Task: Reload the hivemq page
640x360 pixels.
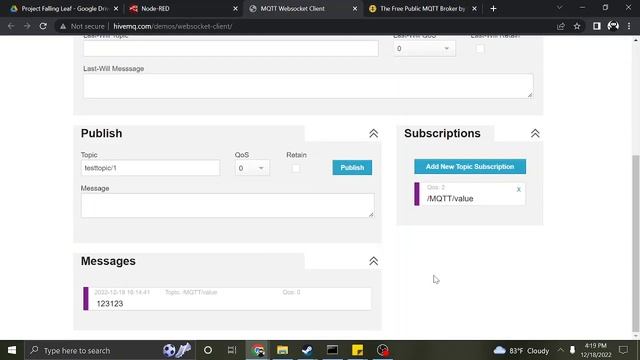Action: pyautogui.click(x=43, y=26)
